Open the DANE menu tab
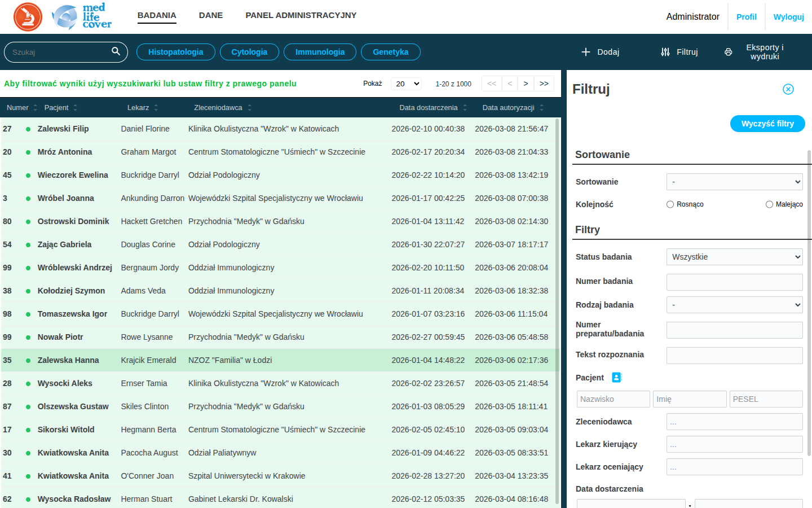 tap(211, 15)
